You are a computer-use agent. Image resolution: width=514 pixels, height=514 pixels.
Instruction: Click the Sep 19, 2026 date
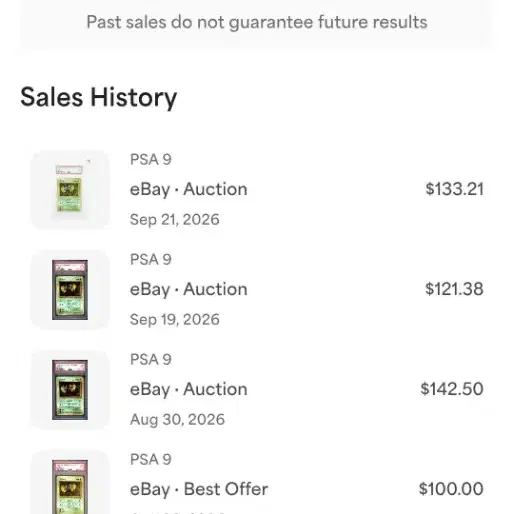174,320
